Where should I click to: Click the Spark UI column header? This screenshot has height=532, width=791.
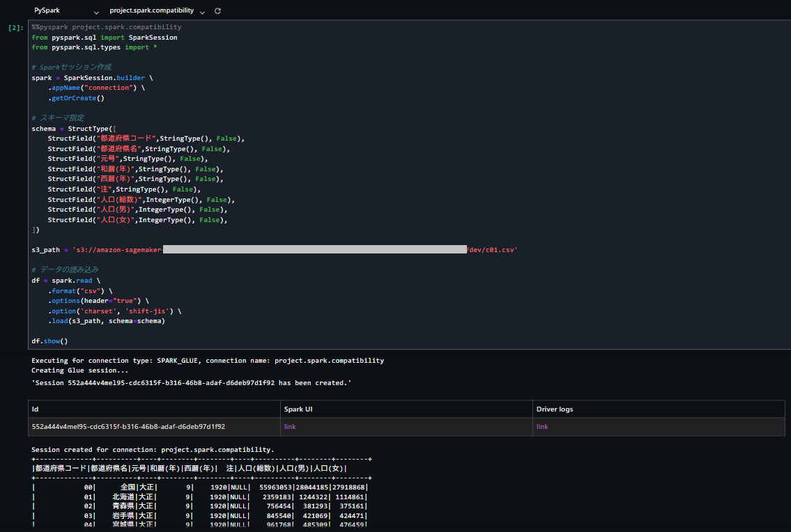298,409
